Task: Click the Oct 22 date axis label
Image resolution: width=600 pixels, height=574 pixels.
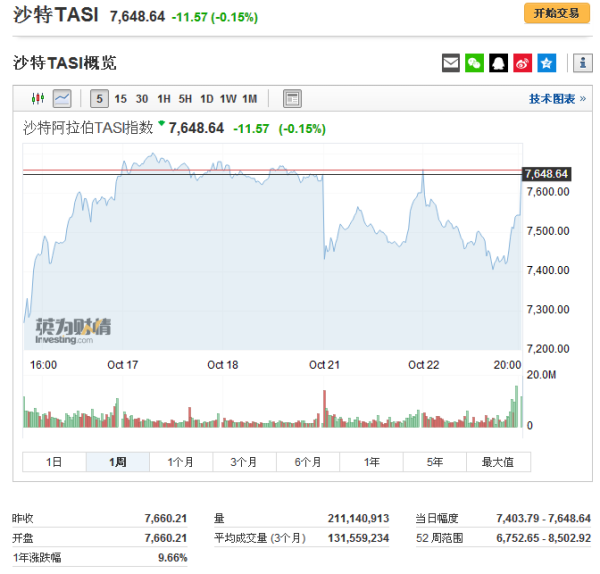Action: point(424,365)
